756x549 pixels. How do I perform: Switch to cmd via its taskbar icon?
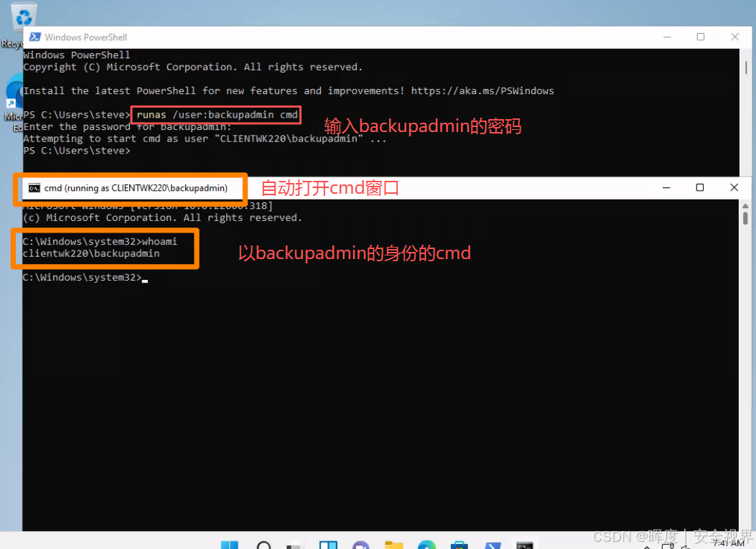coord(525,545)
